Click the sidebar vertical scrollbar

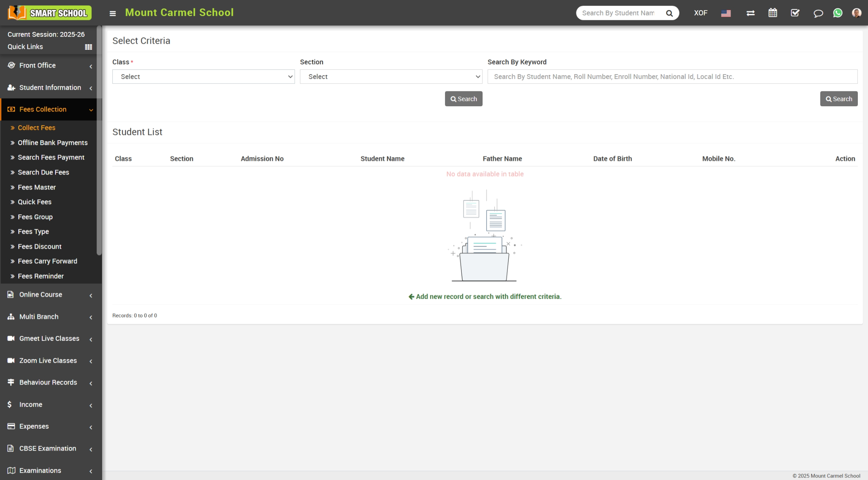click(99, 139)
